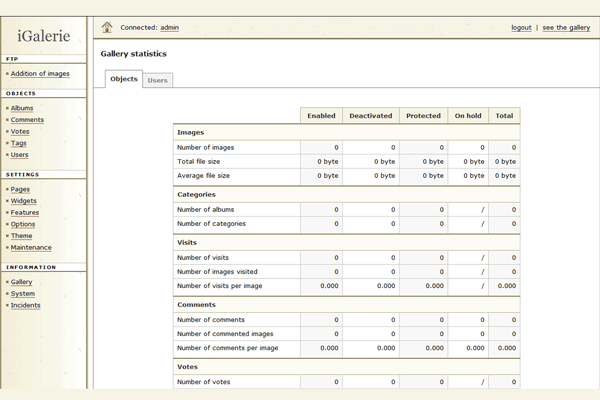The height and width of the screenshot is (400, 600).
Task: Open the Features settings page
Action: pyautogui.click(x=25, y=212)
